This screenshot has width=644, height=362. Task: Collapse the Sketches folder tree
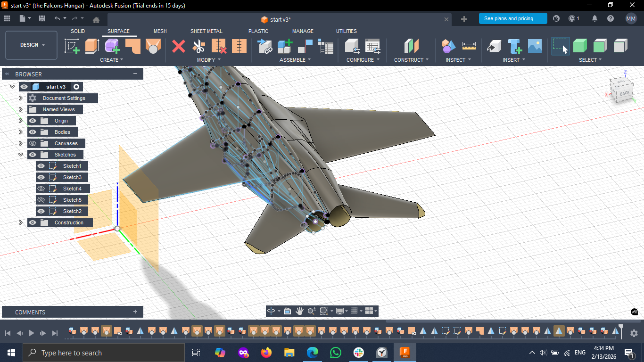[x=21, y=155]
